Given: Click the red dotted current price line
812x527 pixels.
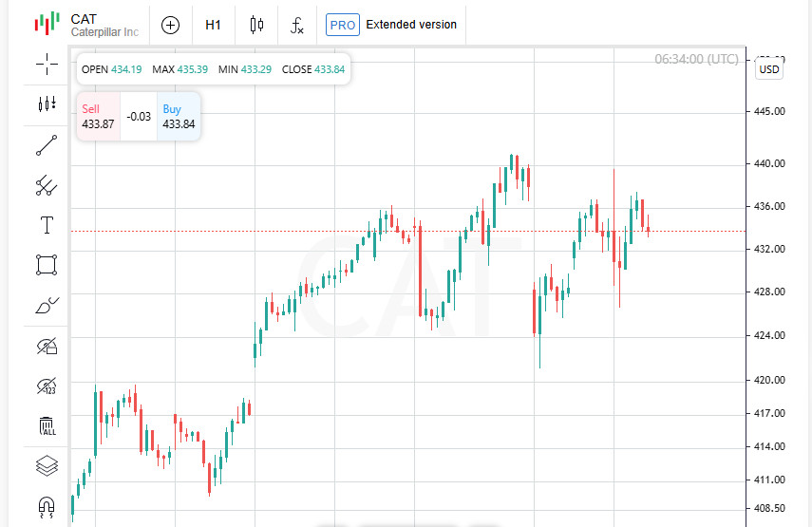Looking at the screenshot, I should tap(408, 232).
